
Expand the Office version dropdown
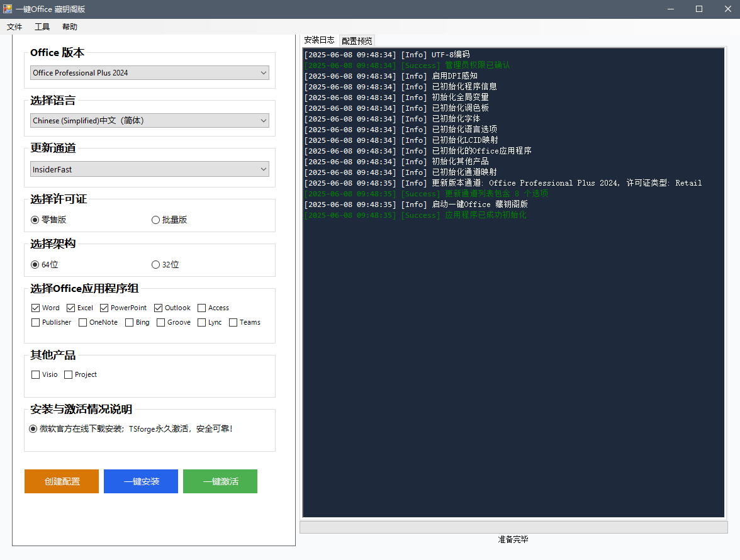pos(150,72)
